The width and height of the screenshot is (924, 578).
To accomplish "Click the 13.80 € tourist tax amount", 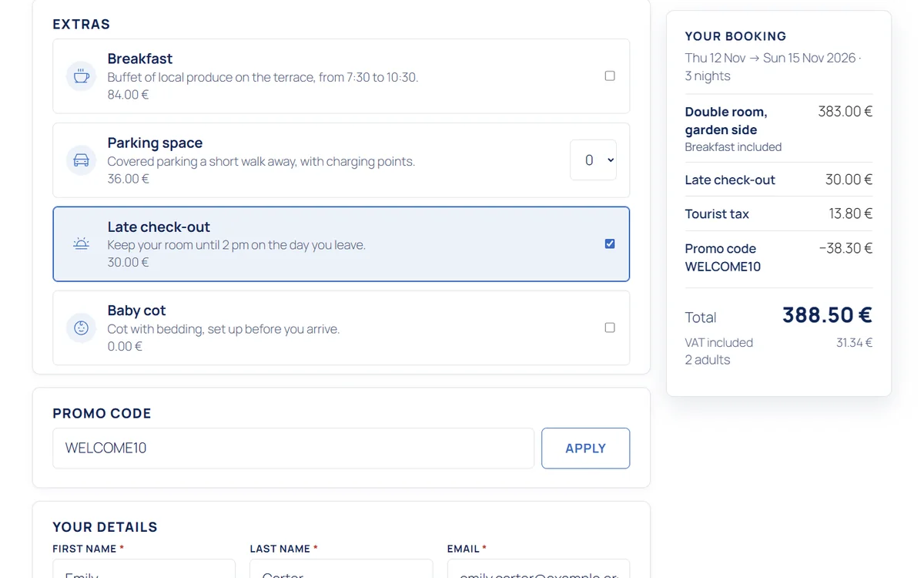I will point(851,213).
